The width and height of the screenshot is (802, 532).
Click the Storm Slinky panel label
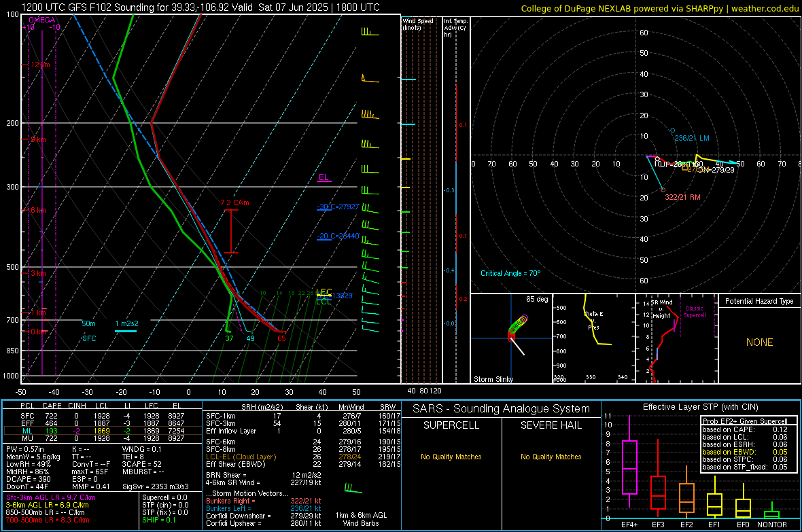coord(493,379)
